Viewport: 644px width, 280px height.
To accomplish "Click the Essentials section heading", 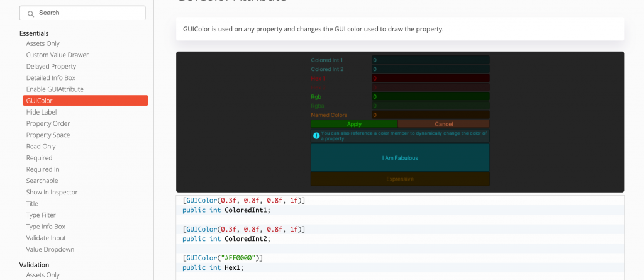I will [34, 33].
